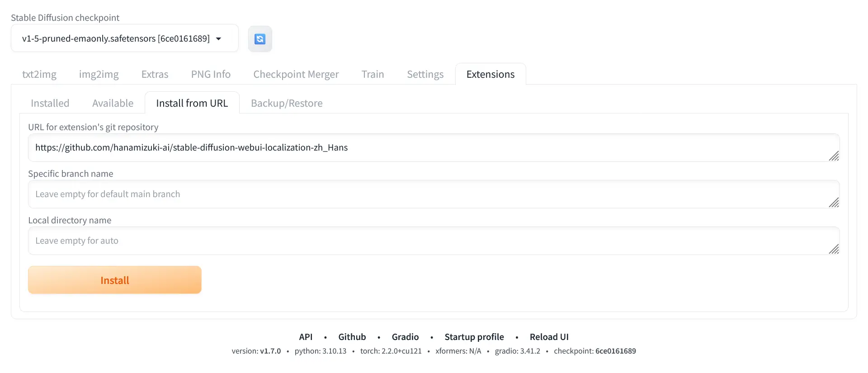
Task: Click the 'gradio: 3.41.2' footer text
Action: click(x=518, y=351)
